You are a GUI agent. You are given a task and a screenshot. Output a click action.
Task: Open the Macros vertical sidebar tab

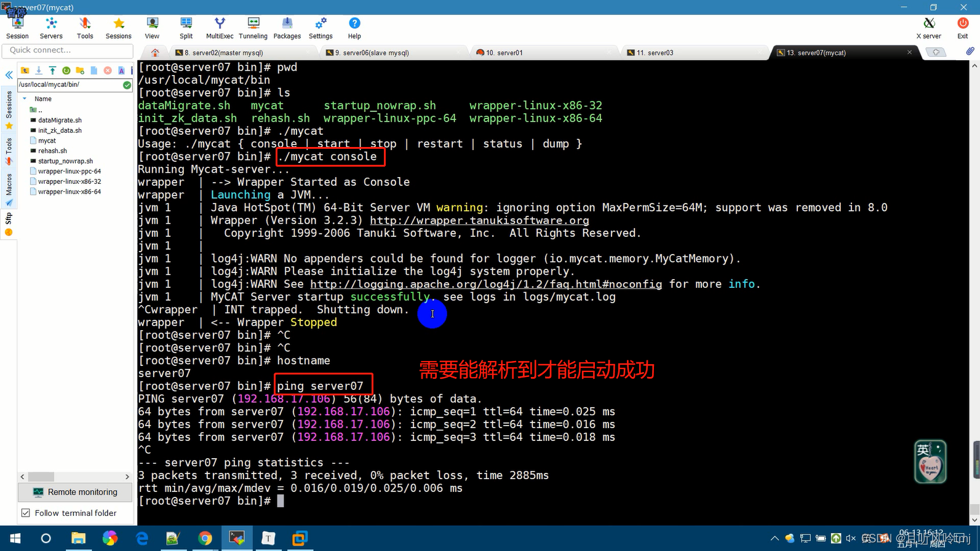9,189
